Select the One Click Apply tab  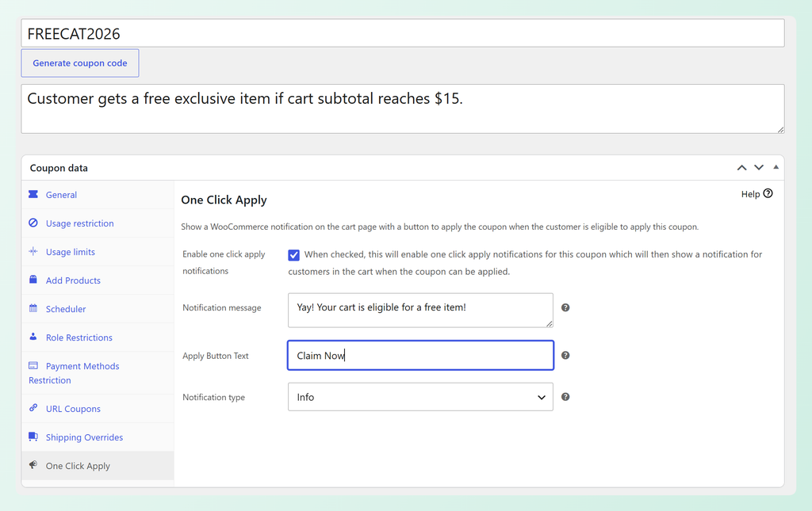(x=98, y=466)
